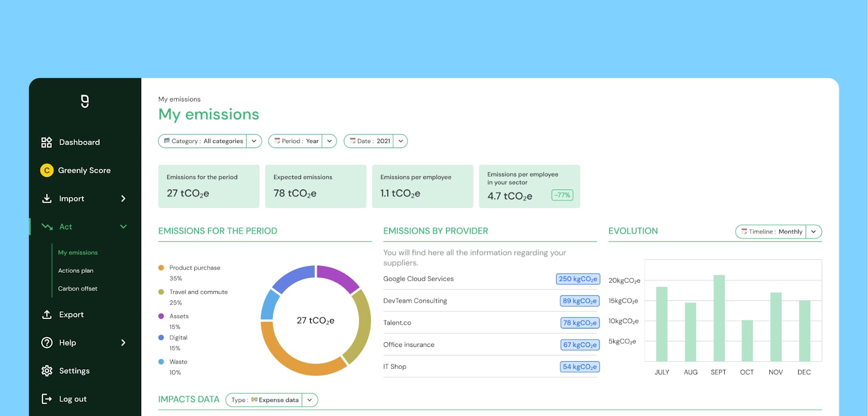Viewport: 868px width, 416px height.
Task: Click the JULY bar in Evolution chart
Action: click(x=662, y=324)
